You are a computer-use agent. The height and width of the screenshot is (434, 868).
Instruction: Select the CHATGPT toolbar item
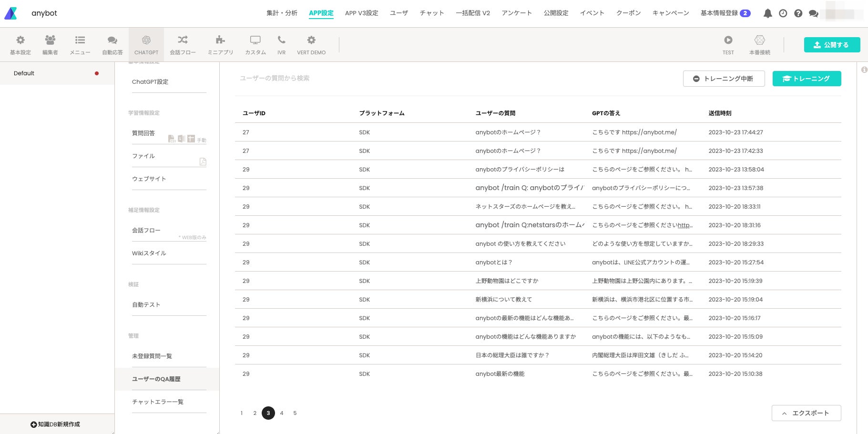tap(146, 45)
